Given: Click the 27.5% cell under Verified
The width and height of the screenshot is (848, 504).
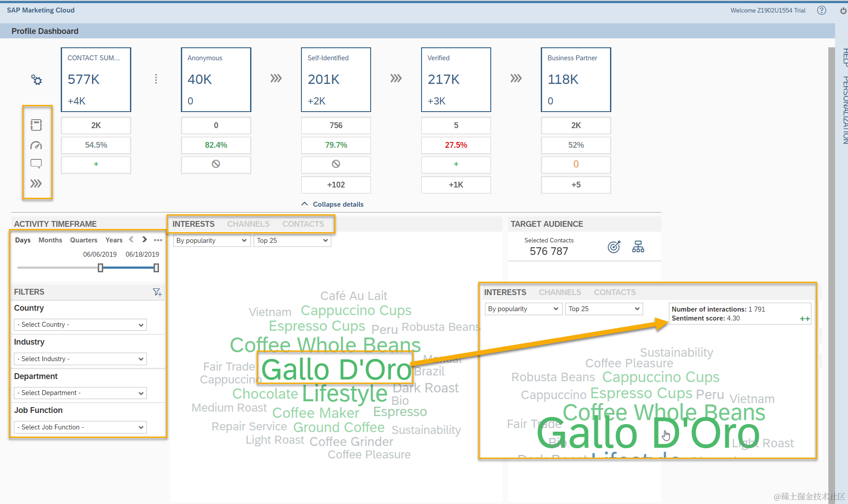Looking at the screenshot, I should coord(456,145).
